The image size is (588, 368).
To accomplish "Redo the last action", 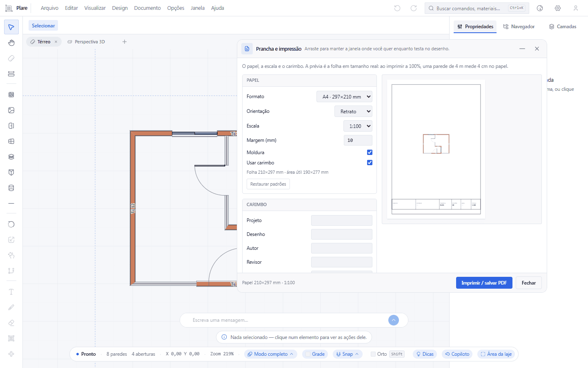I will pos(414,8).
